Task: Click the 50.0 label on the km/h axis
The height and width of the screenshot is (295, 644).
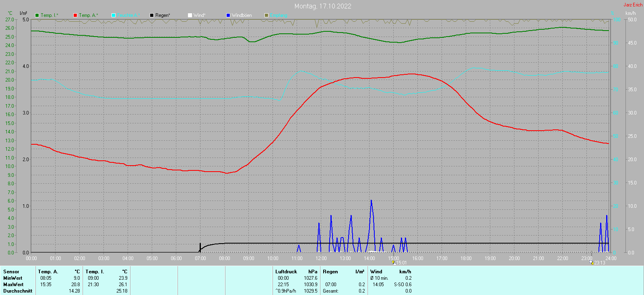Action: [632, 20]
